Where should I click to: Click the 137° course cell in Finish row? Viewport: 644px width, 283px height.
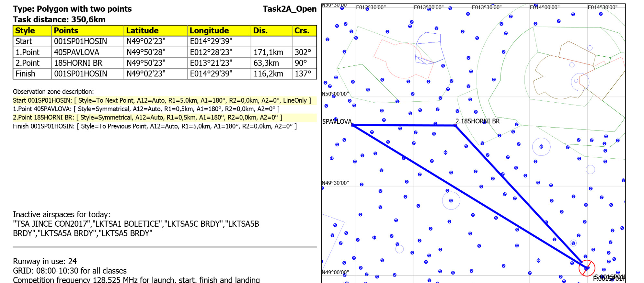(x=303, y=74)
